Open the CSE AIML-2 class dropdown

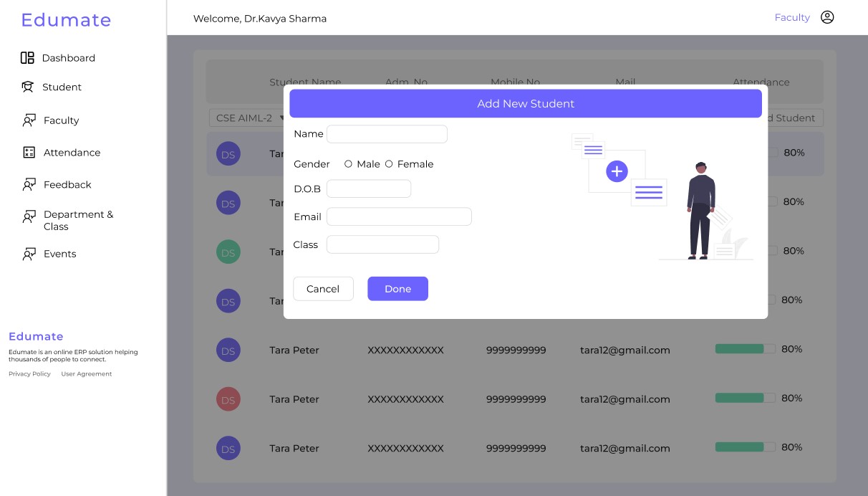(x=247, y=118)
